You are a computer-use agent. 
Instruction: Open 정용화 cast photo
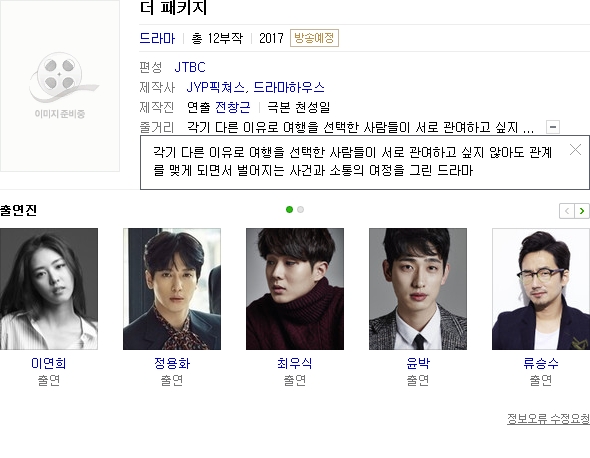(172, 289)
